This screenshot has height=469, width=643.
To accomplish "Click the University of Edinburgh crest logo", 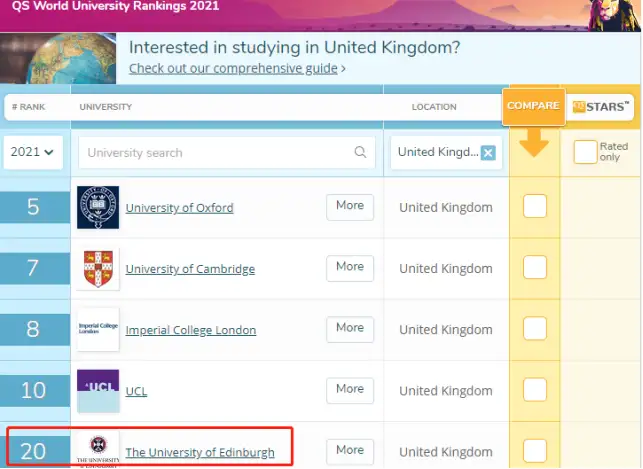I will [x=98, y=450].
